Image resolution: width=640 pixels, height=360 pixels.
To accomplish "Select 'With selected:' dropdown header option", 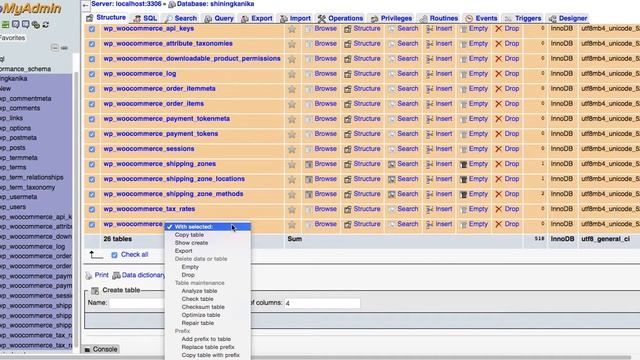I will point(208,227).
